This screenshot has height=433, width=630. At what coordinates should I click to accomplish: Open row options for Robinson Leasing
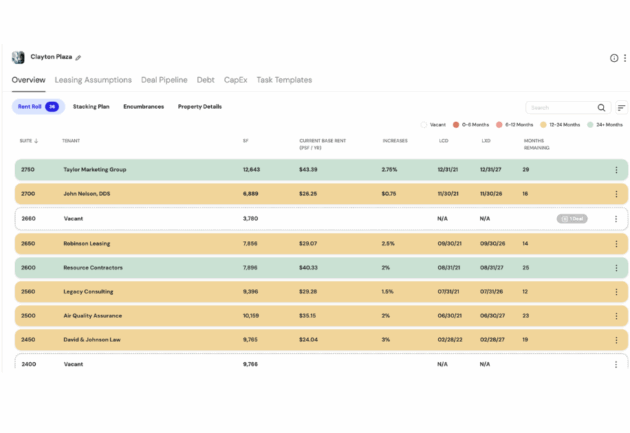(616, 243)
